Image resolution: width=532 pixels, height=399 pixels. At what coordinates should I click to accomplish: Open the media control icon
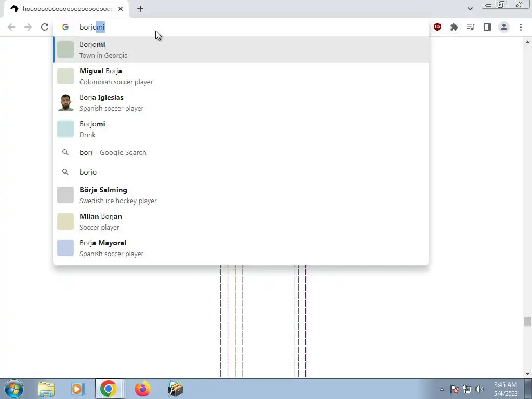[x=470, y=27]
